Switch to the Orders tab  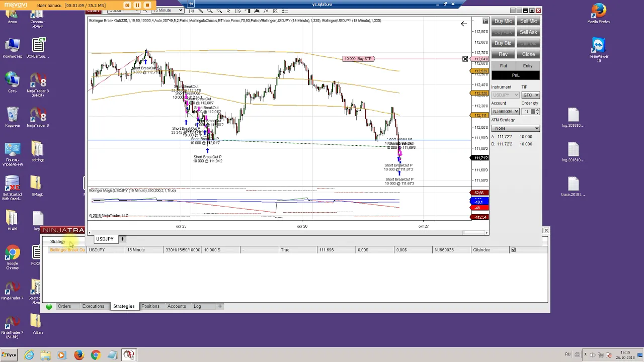pos(64,306)
